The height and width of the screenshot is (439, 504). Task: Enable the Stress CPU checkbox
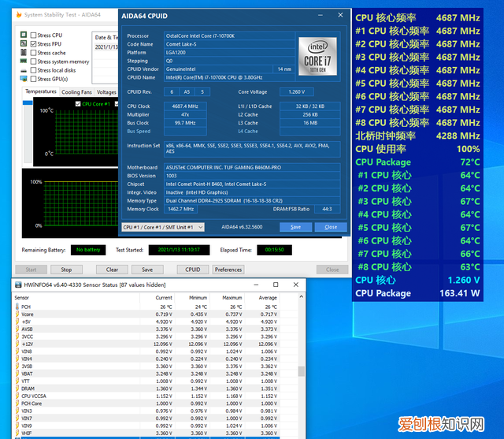coord(33,35)
